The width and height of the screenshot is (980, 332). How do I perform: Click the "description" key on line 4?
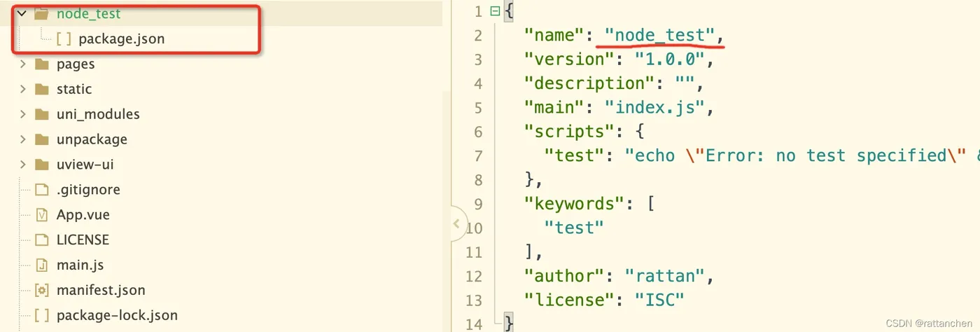click(589, 83)
